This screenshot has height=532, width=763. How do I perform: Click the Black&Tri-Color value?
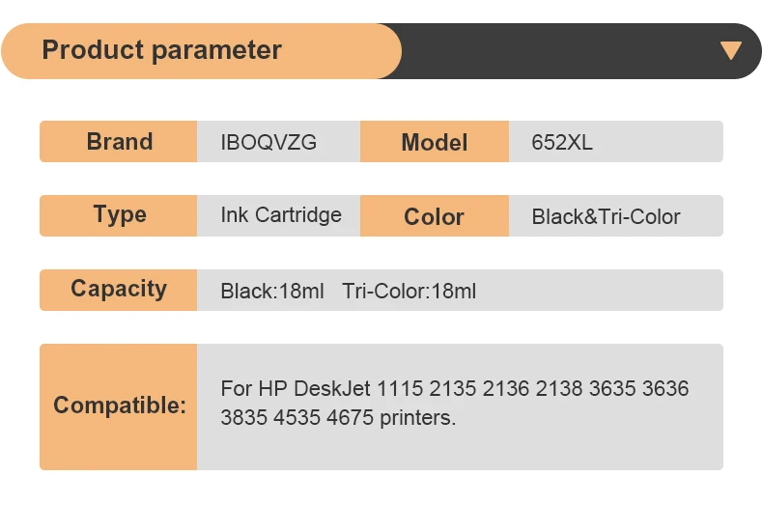click(606, 217)
